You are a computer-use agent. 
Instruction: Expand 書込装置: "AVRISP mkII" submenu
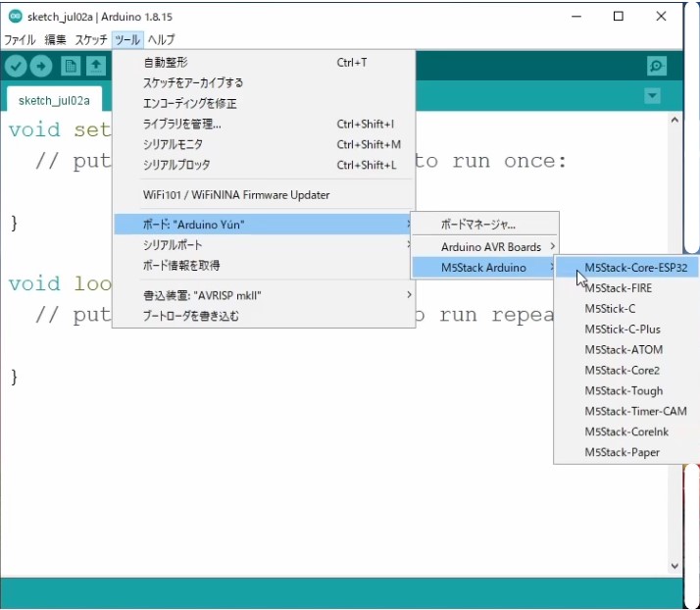click(x=265, y=295)
